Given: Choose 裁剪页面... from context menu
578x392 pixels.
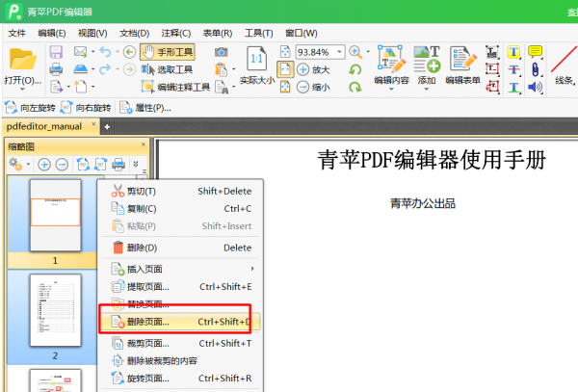Looking at the screenshot, I should [x=181, y=344].
